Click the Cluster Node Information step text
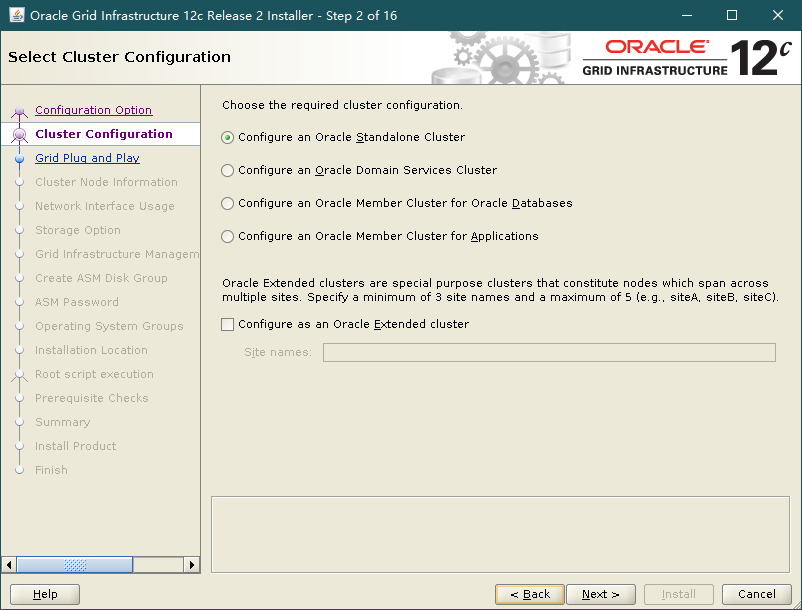The height and width of the screenshot is (610, 802). (106, 182)
